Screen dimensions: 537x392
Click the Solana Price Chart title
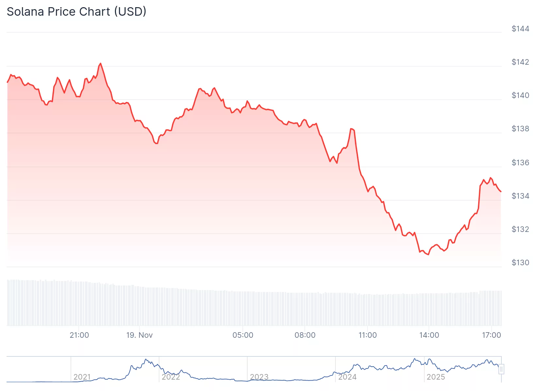[76, 12]
